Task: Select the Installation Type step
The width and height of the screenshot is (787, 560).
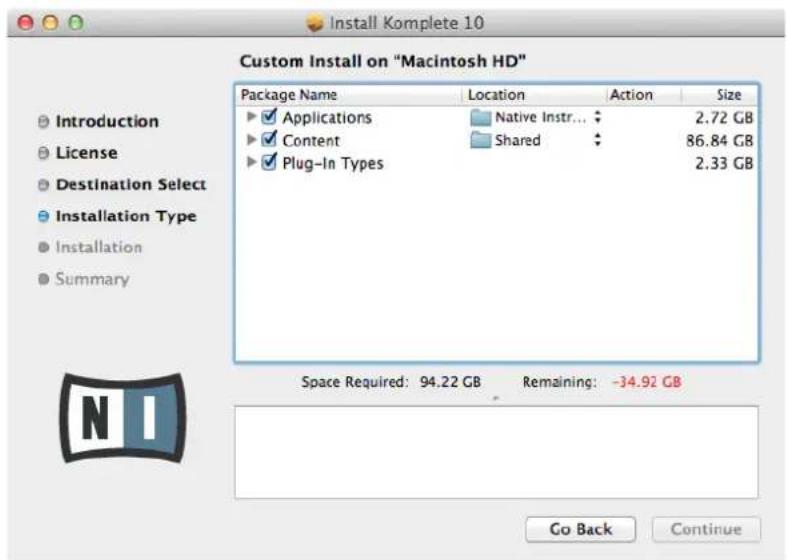Action: click(126, 216)
